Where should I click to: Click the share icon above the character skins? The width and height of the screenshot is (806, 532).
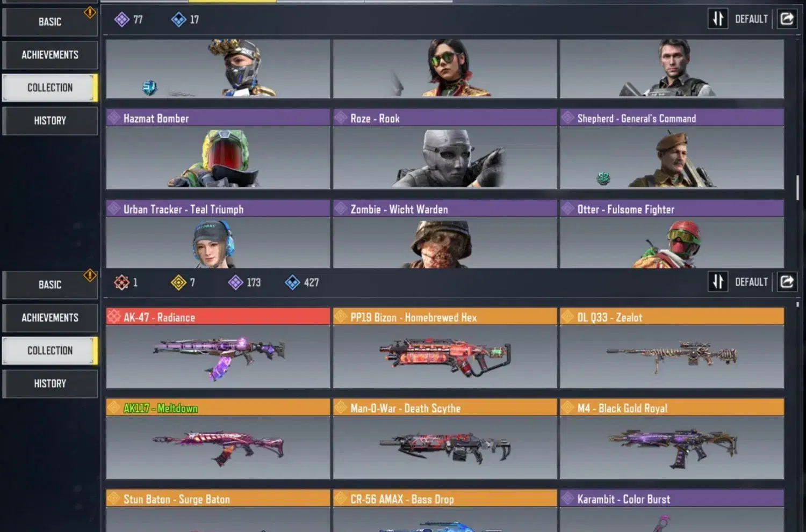[787, 19]
